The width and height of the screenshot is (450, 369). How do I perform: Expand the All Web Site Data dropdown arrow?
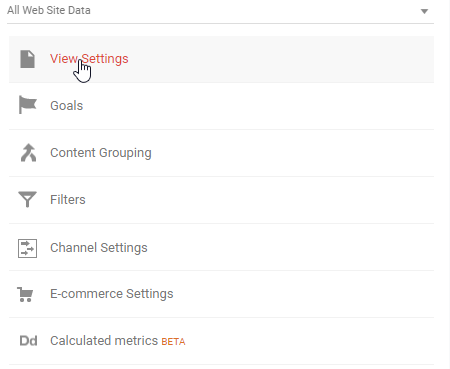pos(424,11)
